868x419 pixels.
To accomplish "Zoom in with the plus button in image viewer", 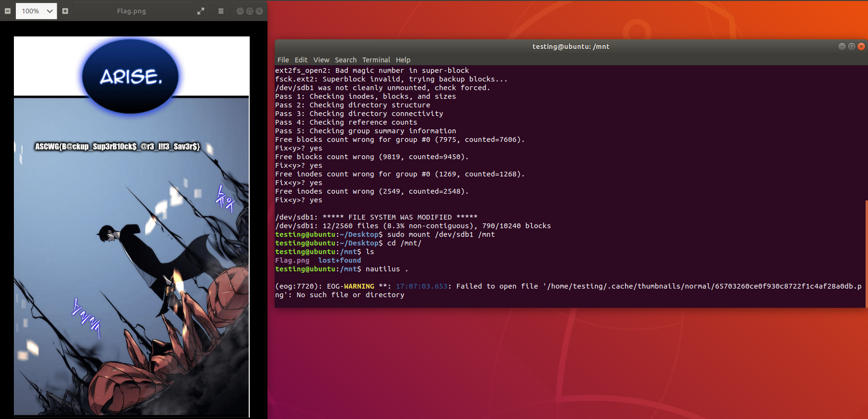I will (x=65, y=11).
